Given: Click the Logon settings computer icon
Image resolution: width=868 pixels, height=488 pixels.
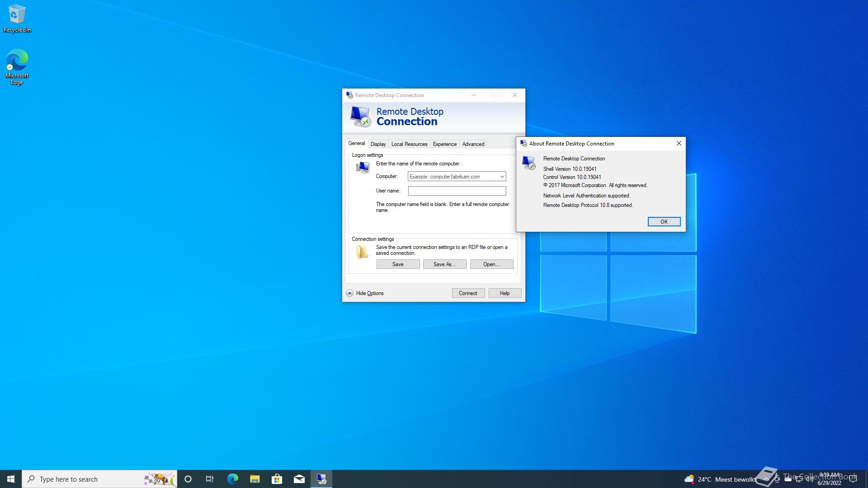Looking at the screenshot, I should (363, 168).
